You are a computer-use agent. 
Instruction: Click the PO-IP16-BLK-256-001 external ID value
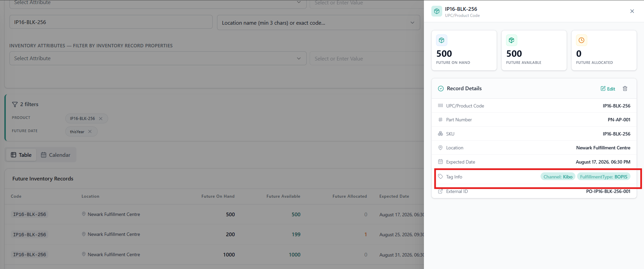pos(608,191)
